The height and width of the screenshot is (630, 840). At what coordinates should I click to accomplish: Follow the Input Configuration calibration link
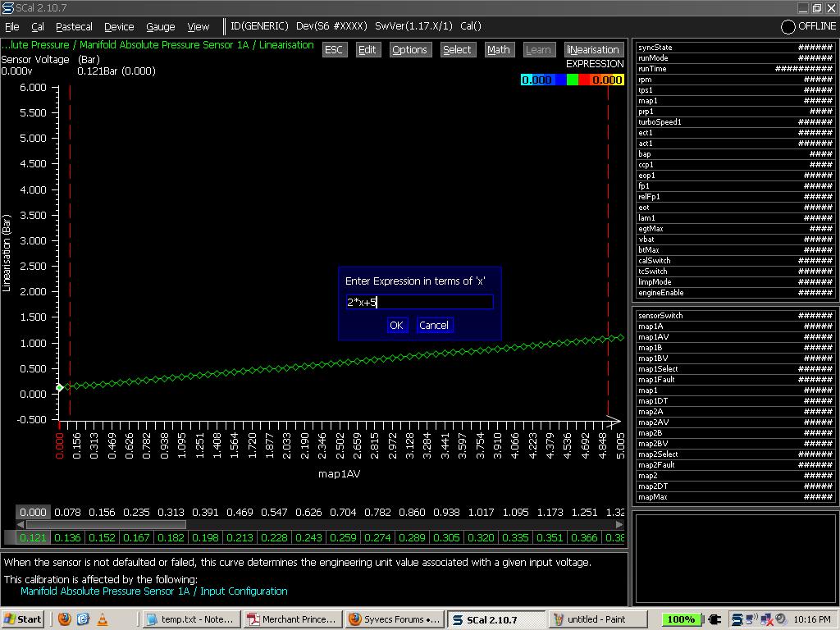click(153, 591)
